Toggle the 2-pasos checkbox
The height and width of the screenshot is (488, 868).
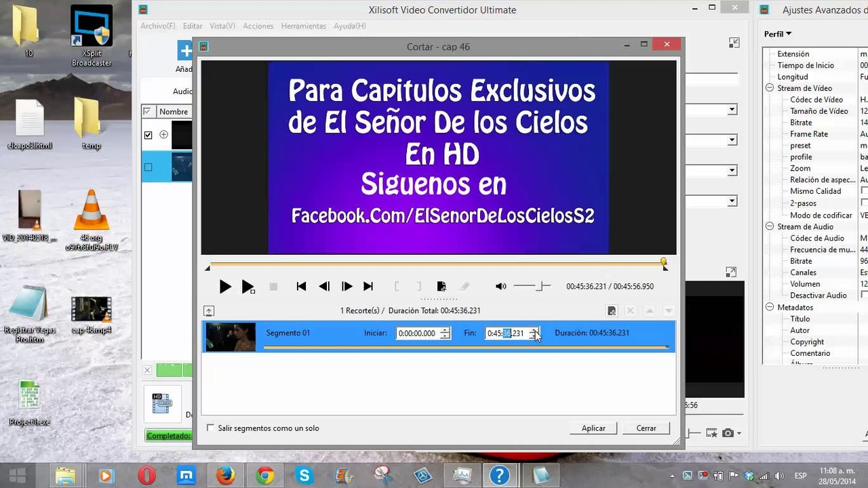point(865,203)
